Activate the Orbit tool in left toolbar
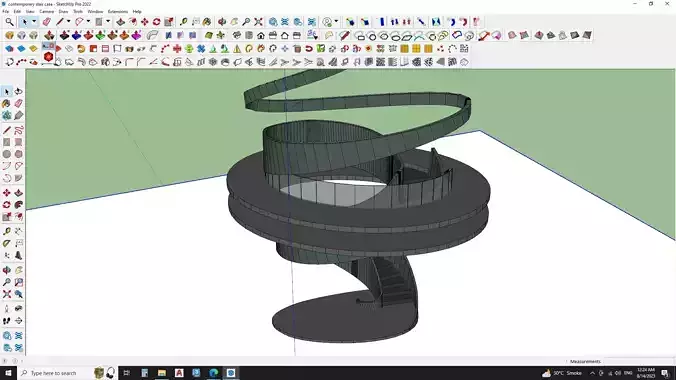 pos(6,270)
